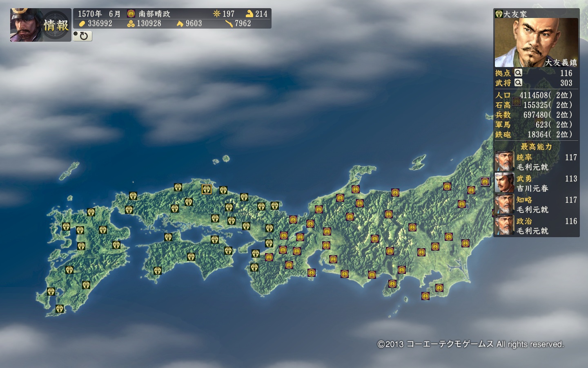Open the 情報 information menu

[x=56, y=25]
